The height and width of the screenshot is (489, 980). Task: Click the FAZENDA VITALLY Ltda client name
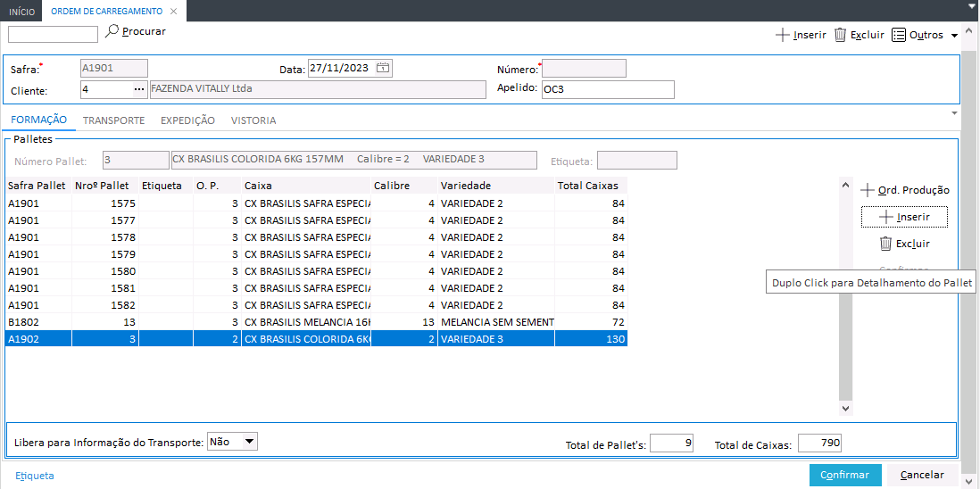(x=318, y=89)
